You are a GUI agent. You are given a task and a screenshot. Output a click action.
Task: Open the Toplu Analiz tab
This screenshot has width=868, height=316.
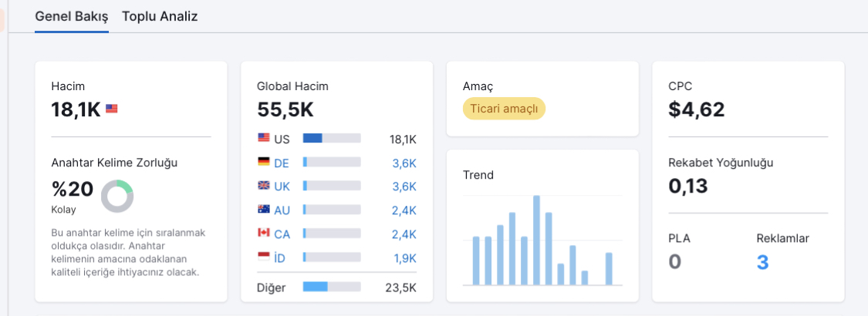[160, 16]
